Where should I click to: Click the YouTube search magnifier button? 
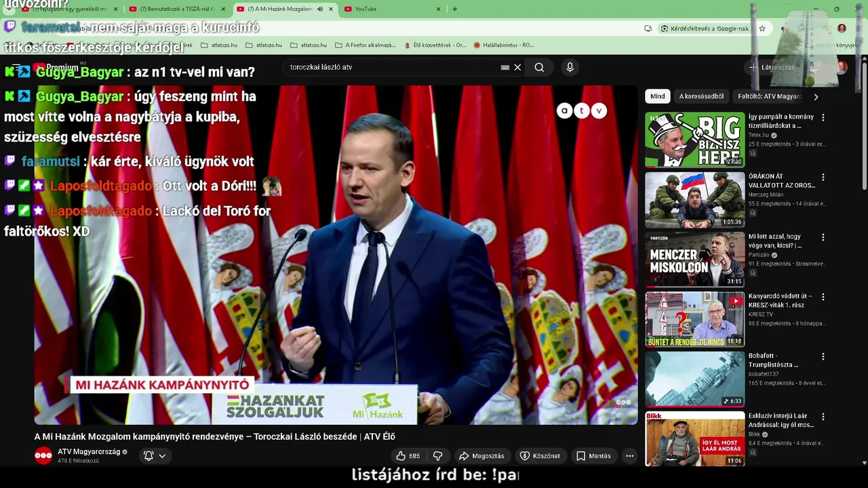539,67
